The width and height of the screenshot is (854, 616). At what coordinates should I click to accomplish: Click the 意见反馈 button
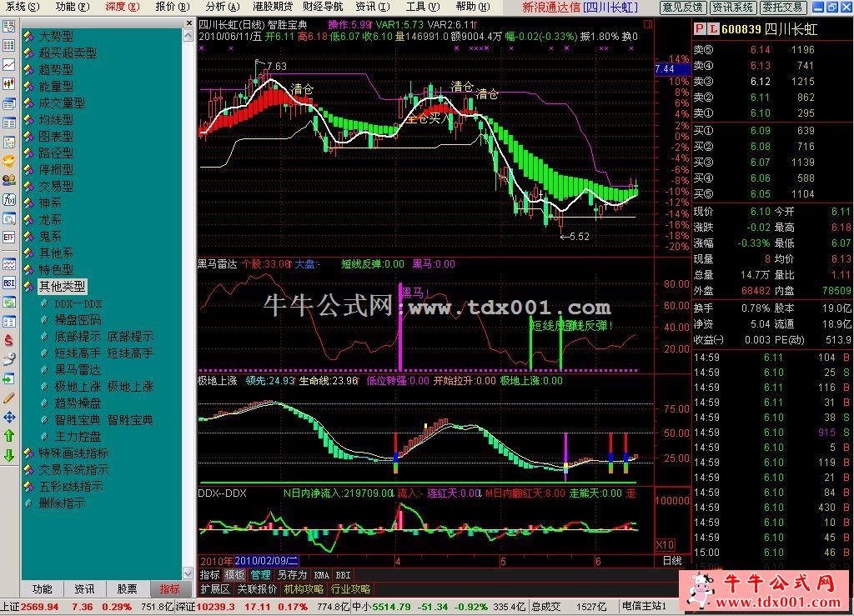click(683, 7)
